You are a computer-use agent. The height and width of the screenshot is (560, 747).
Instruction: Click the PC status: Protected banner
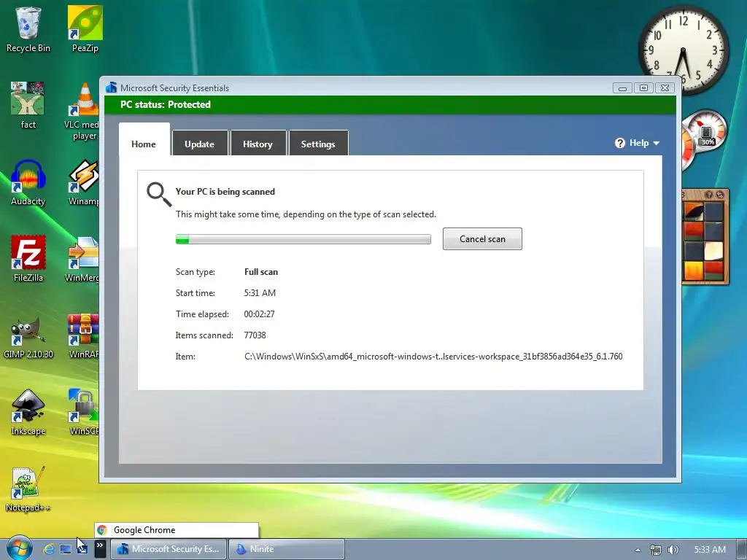pyautogui.click(x=390, y=105)
